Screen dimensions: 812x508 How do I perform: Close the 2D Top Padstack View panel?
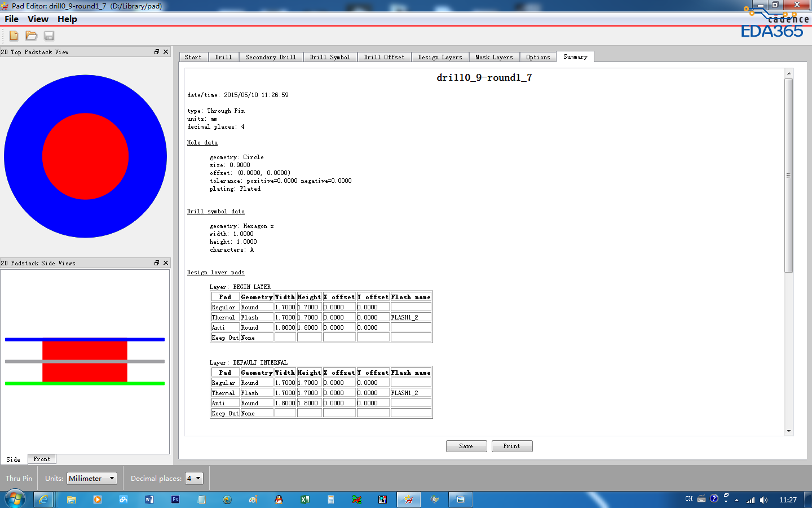click(x=166, y=51)
